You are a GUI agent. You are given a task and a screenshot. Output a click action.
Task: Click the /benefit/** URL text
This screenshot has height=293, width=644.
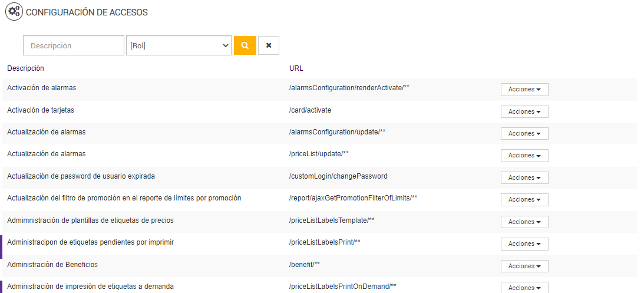(305, 264)
